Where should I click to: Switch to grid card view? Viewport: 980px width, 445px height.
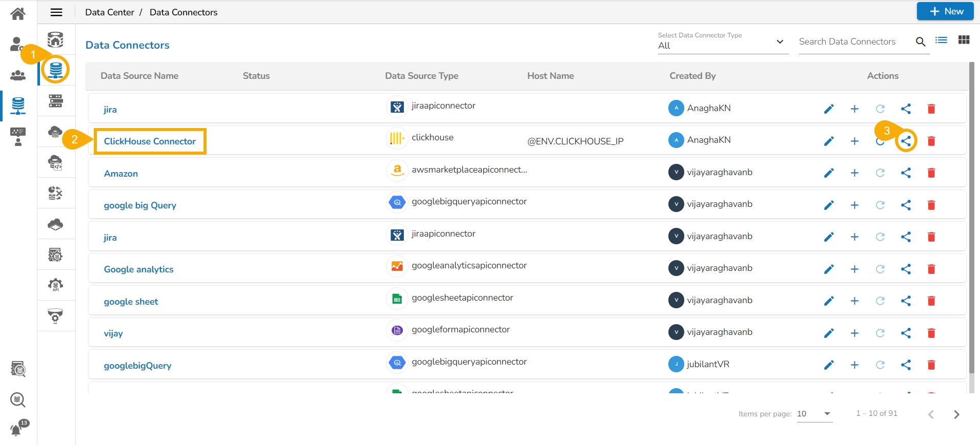(964, 40)
